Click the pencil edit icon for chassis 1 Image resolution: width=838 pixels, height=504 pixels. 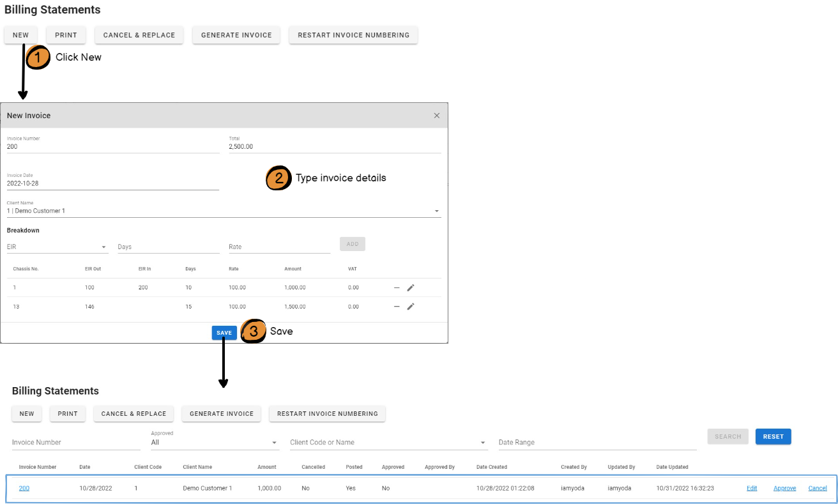411,287
